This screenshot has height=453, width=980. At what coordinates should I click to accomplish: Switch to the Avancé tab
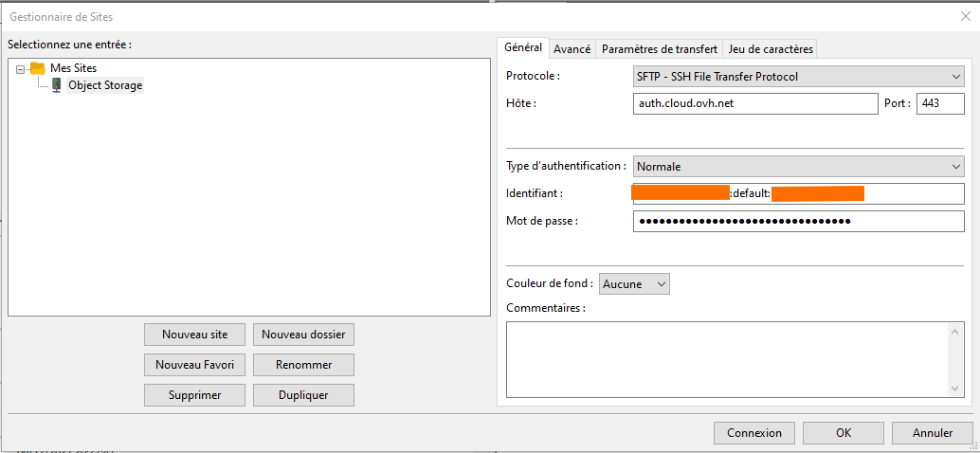coord(572,48)
